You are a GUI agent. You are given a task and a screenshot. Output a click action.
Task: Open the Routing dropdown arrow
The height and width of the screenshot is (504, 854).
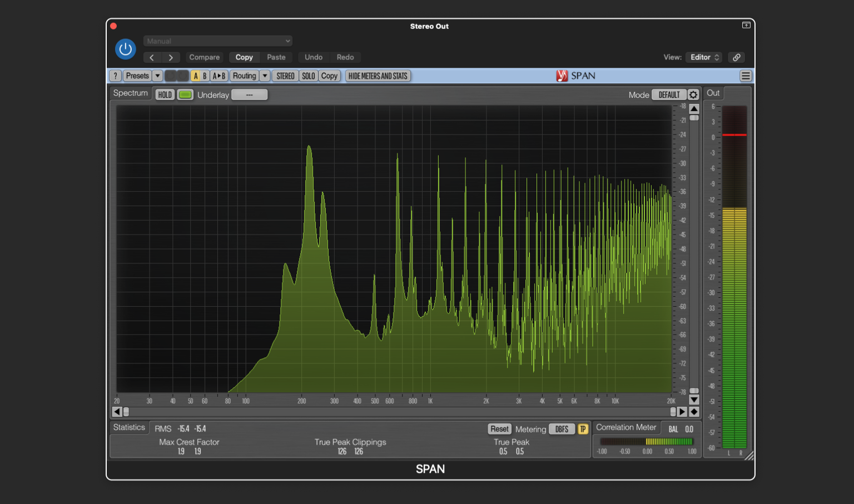tap(265, 76)
